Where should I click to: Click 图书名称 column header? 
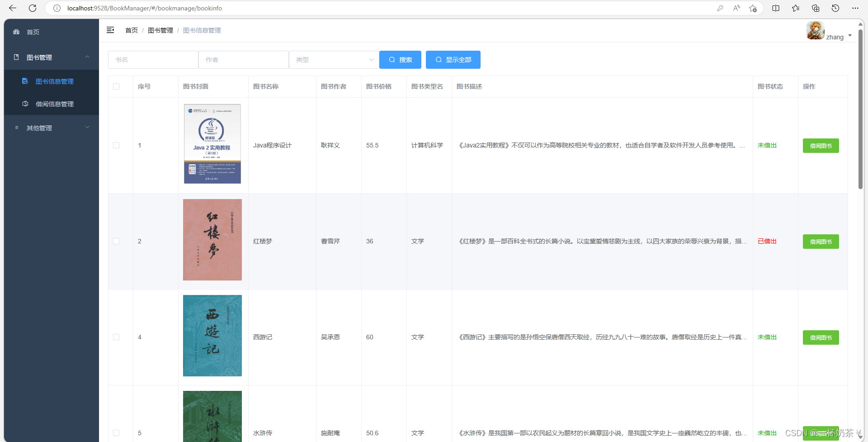click(x=266, y=86)
